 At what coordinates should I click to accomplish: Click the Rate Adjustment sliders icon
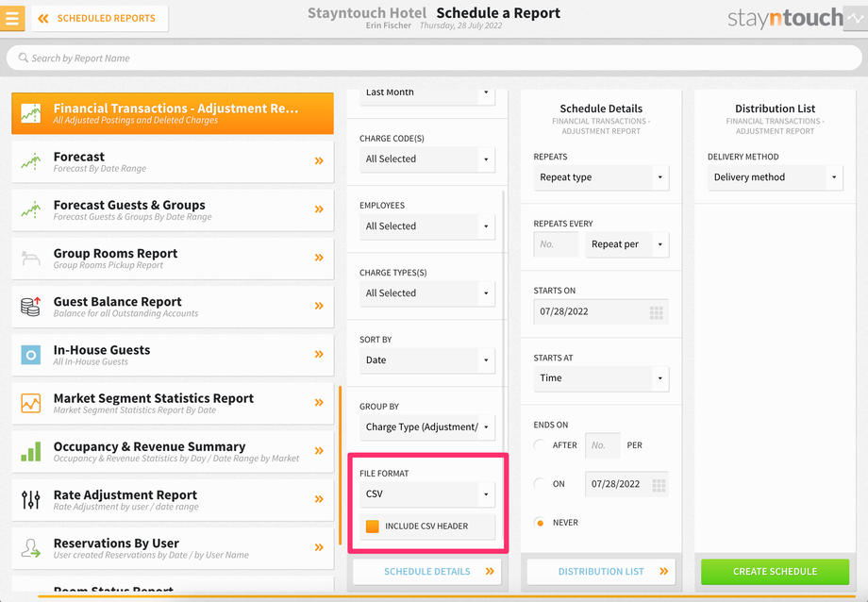[31, 499]
